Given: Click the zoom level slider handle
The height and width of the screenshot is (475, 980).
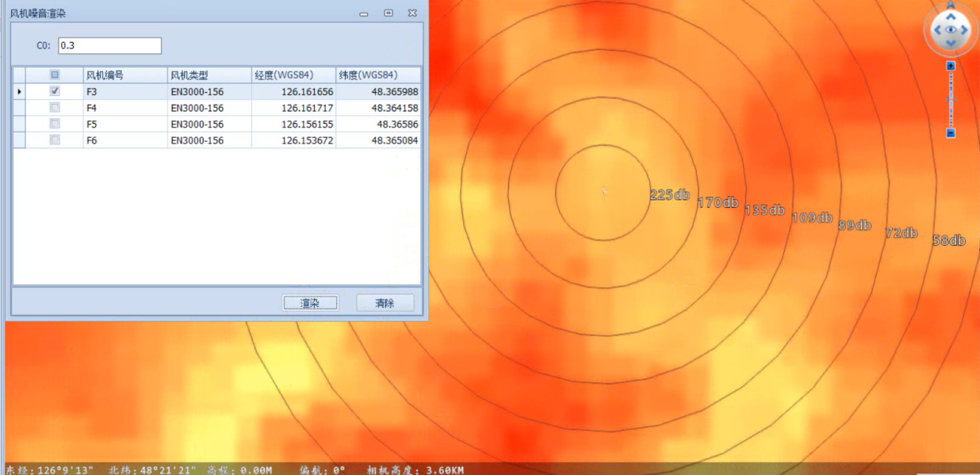Looking at the screenshot, I should click(951, 100).
